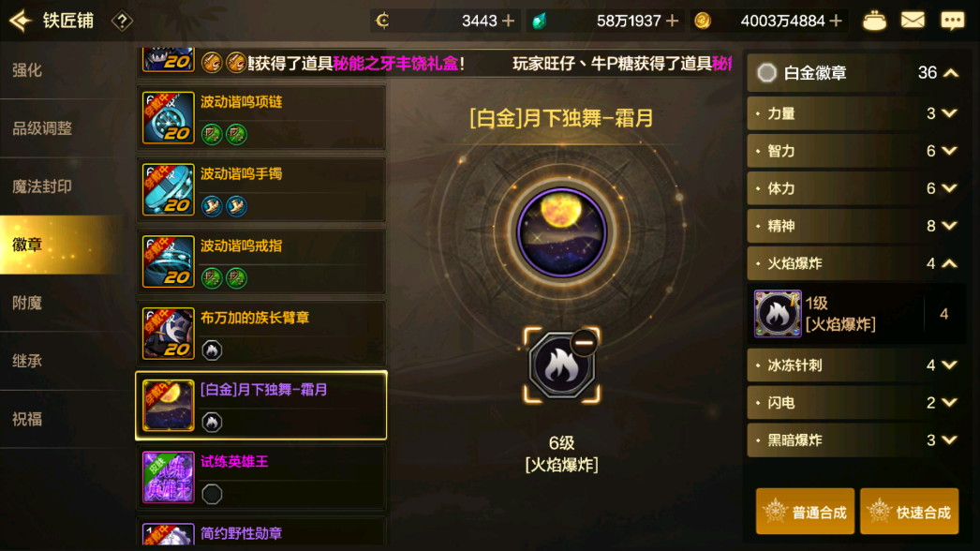Click the 普通合成 button
Viewport: 980px width, 551px height.
[805, 512]
